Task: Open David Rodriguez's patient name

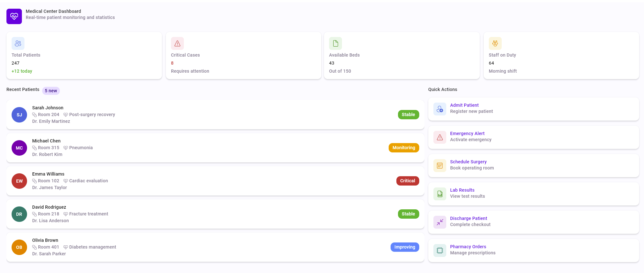Action: coord(49,207)
